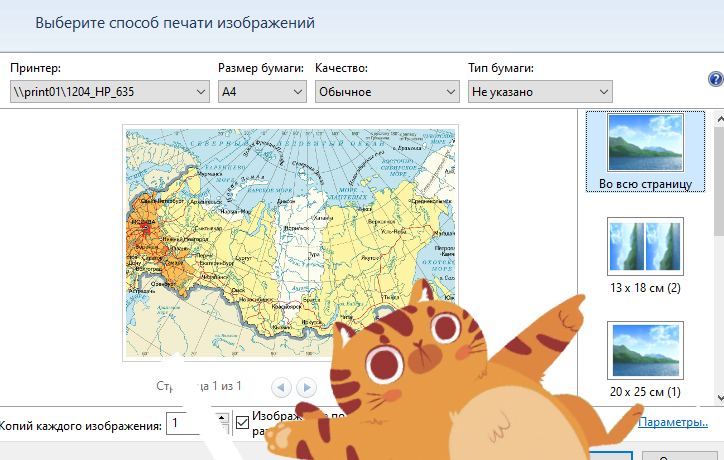Expand the Тип бумаги dropdown

pos(539,92)
